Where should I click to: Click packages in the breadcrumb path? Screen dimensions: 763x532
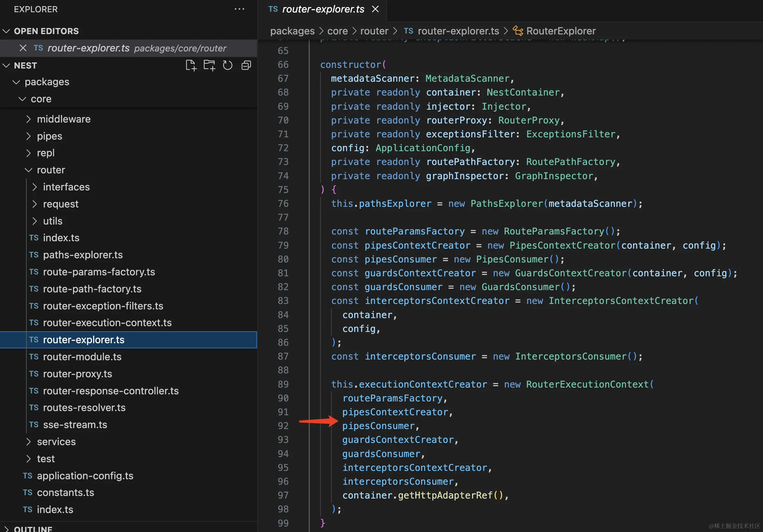click(292, 31)
